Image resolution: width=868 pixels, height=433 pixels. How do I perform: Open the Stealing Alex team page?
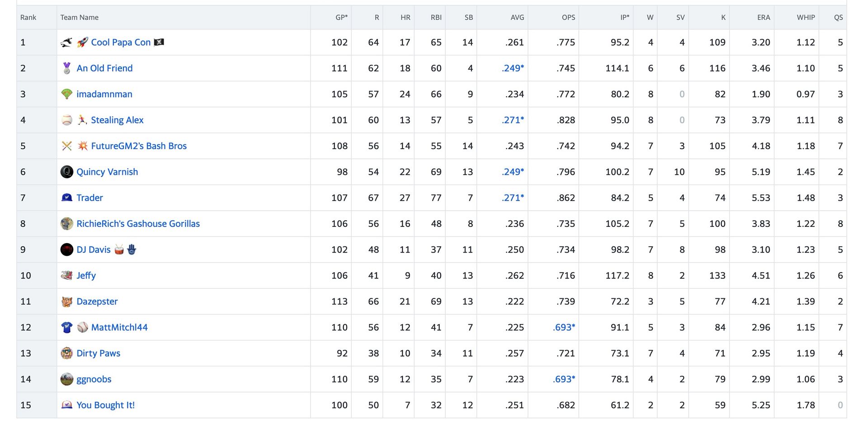pos(117,120)
